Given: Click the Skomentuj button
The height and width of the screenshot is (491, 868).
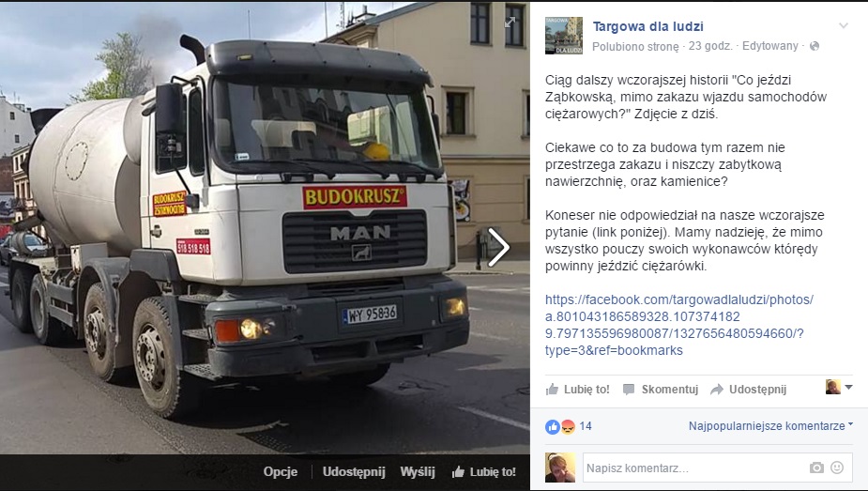Looking at the screenshot, I should coord(661,390).
